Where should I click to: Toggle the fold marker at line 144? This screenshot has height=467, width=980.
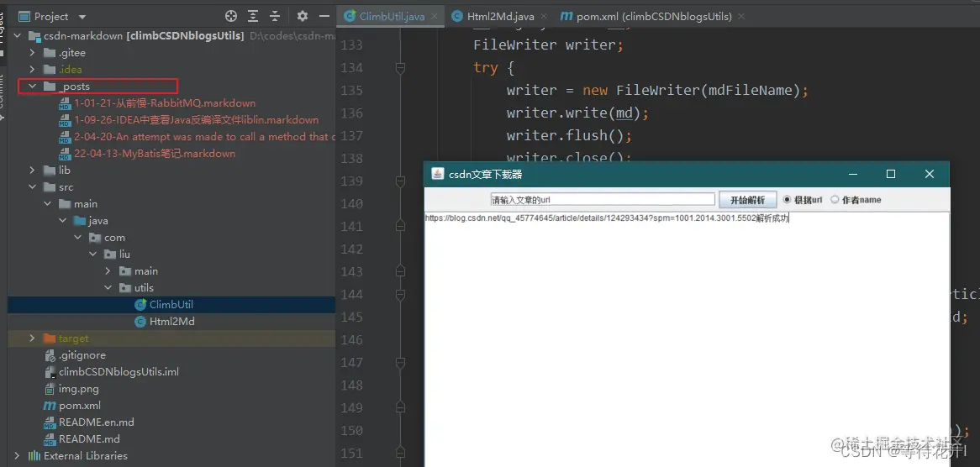(401, 294)
